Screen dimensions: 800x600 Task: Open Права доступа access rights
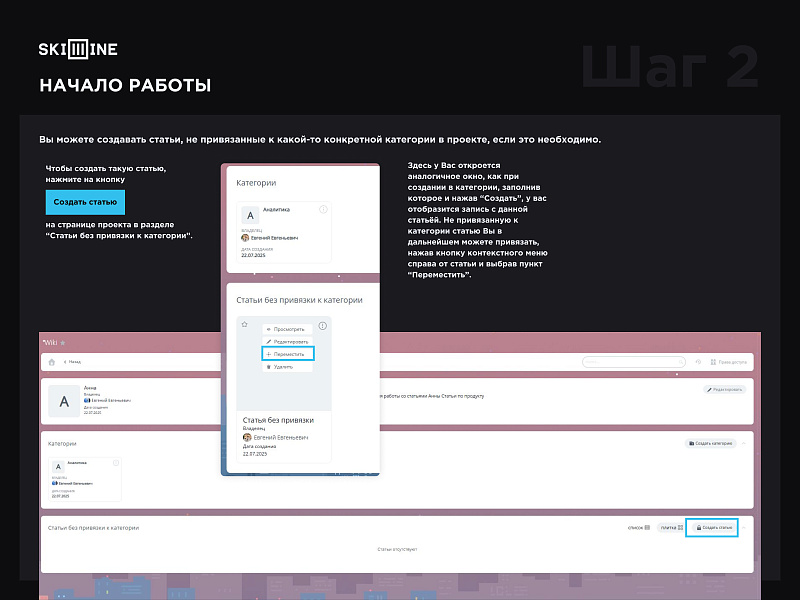click(x=729, y=362)
